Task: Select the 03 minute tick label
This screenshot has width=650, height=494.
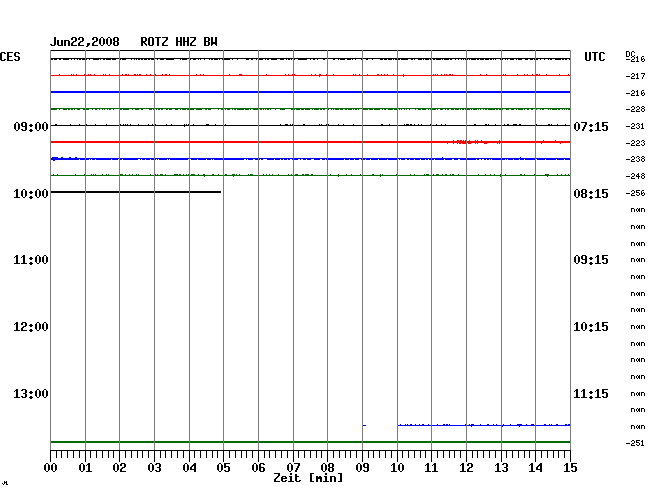Action: (154, 468)
